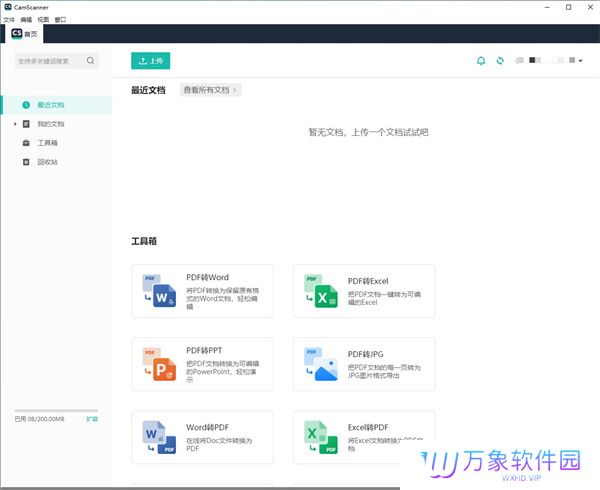Open the 窗口 menu
The height and width of the screenshot is (490, 600).
tap(60, 20)
